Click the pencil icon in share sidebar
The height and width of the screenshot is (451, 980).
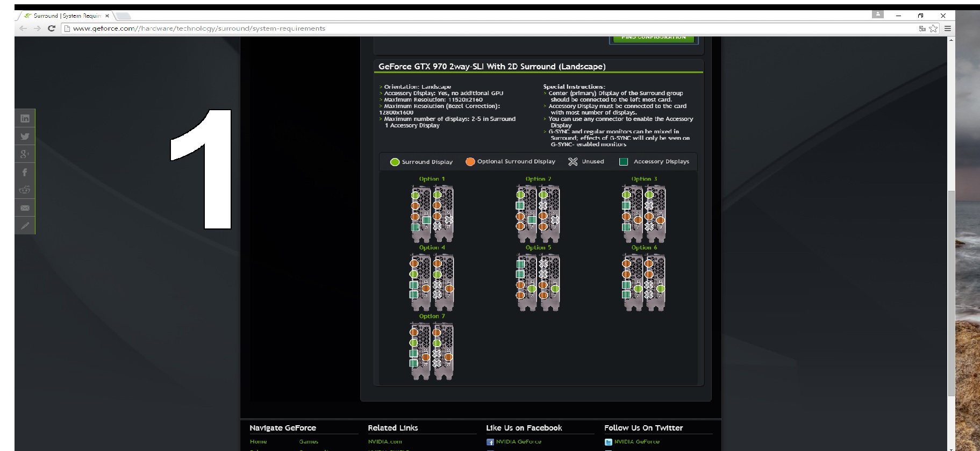click(x=25, y=226)
